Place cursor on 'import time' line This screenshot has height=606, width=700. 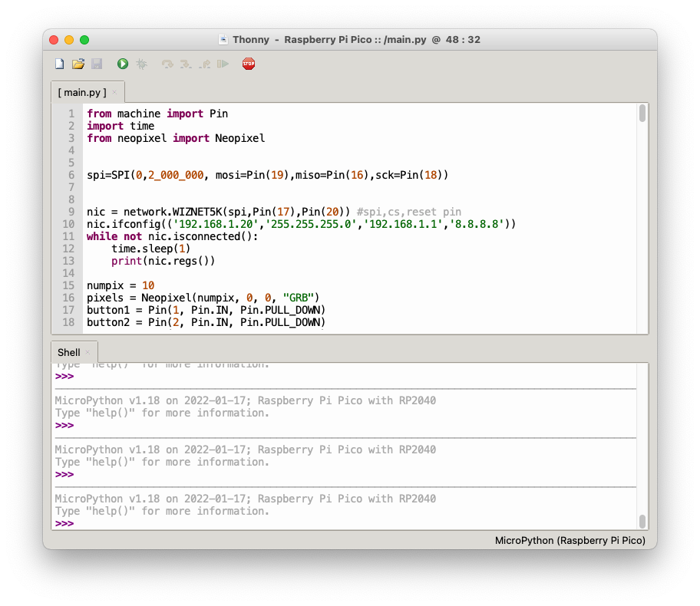click(121, 127)
